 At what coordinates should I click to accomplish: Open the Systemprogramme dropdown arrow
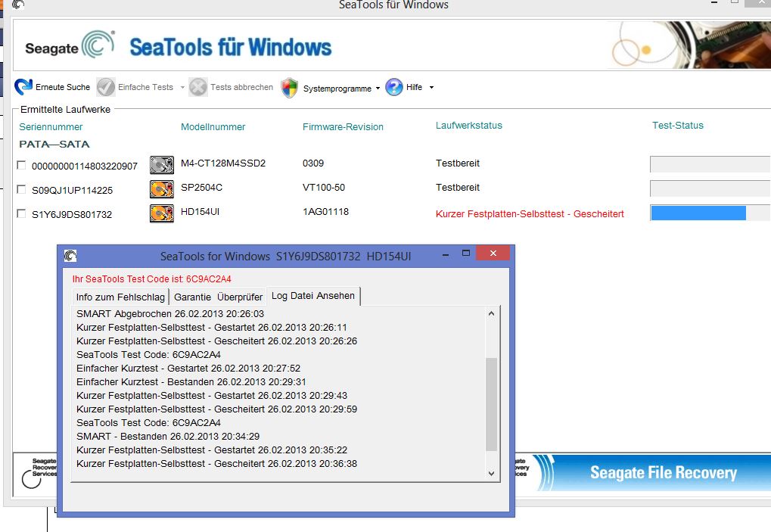click(x=378, y=89)
